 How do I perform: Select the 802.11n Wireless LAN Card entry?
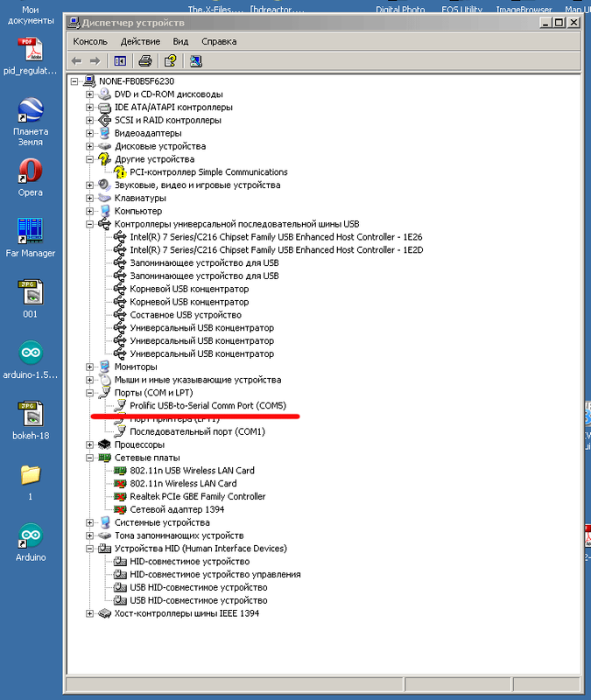coord(183,484)
